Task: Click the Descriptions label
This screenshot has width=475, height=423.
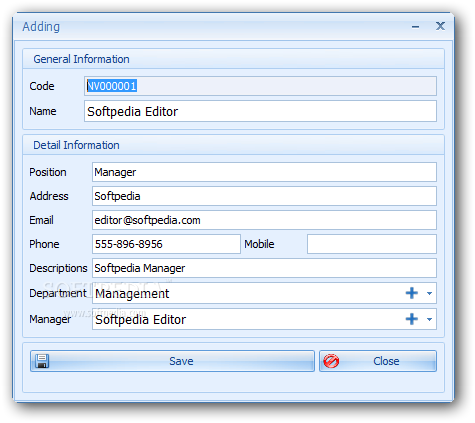Action: point(58,268)
